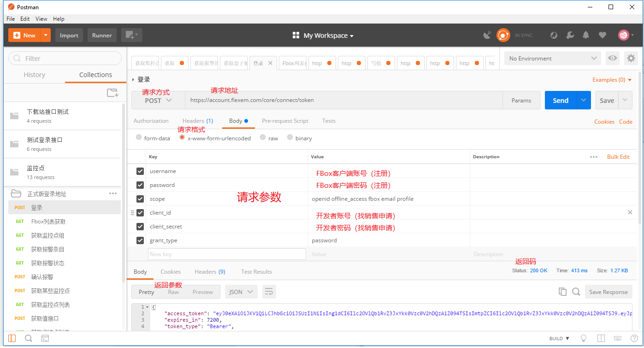Viewport: 644px width, 348px height.
Task: Select the form-data radio option
Action: tap(139, 138)
